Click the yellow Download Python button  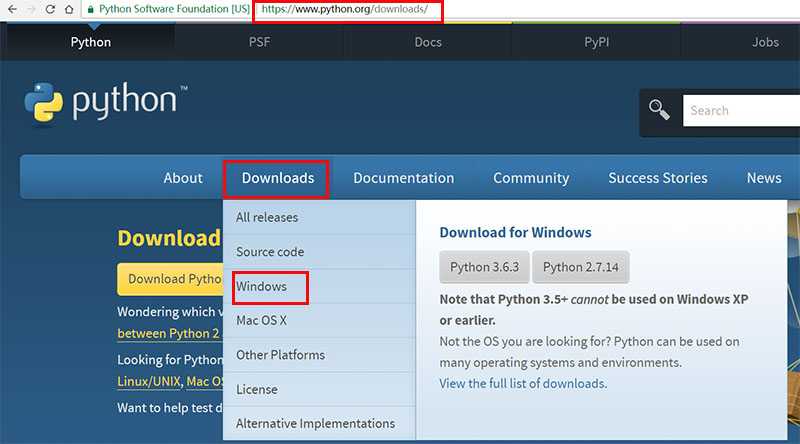click(x=170, y=279)
